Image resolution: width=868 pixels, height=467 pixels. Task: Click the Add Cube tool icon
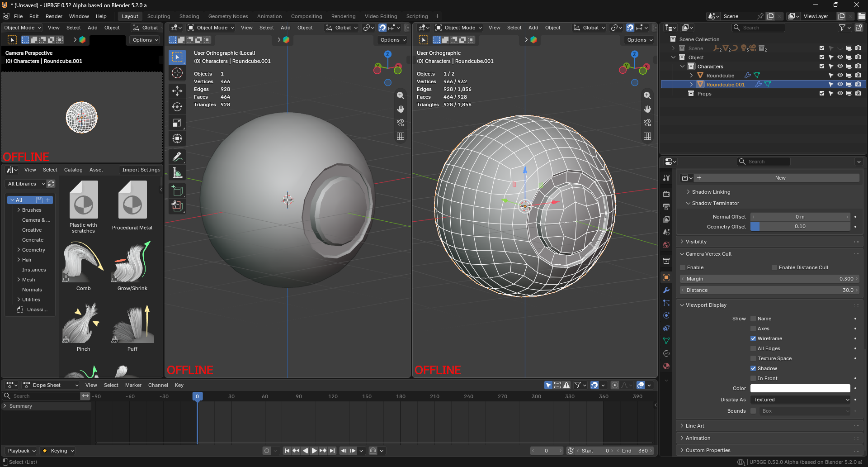pyautogui.click(x=177, y=191)
